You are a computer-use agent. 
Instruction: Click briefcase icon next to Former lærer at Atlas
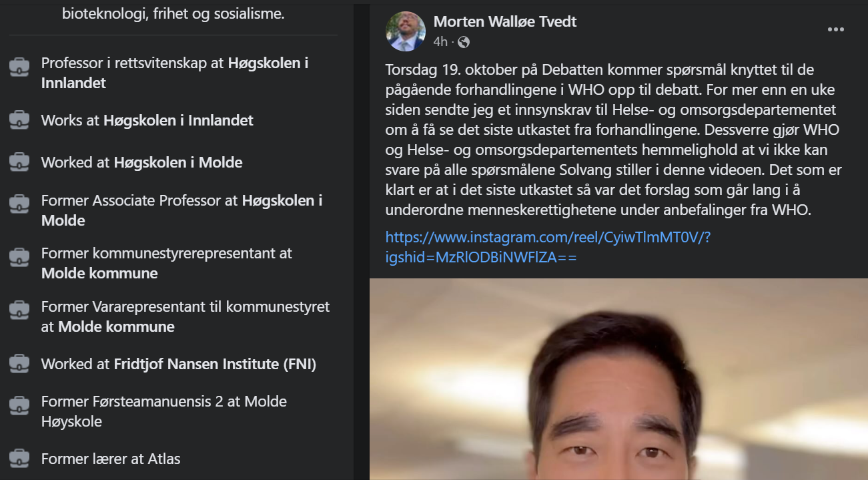19,459
